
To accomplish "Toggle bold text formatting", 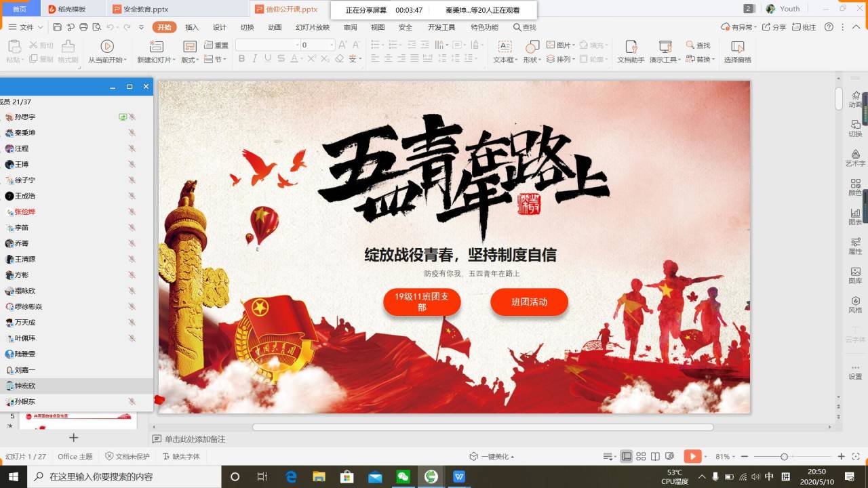I will click(241, 59).
